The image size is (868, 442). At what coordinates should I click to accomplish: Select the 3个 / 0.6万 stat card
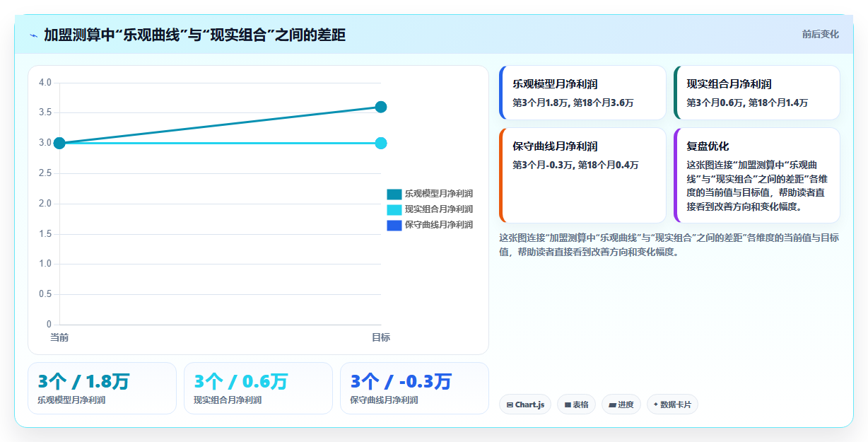(258, 388)
